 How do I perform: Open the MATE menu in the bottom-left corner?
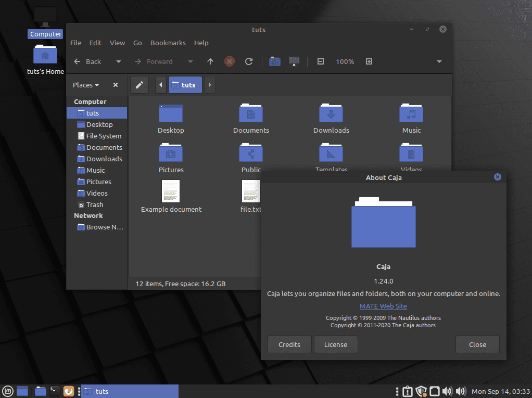tap(7, 391)
